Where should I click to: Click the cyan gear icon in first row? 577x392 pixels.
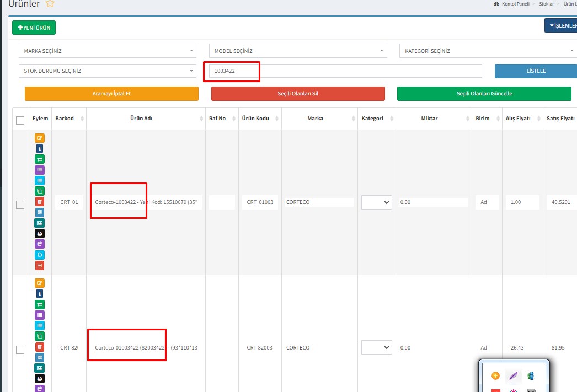(40, 255)
